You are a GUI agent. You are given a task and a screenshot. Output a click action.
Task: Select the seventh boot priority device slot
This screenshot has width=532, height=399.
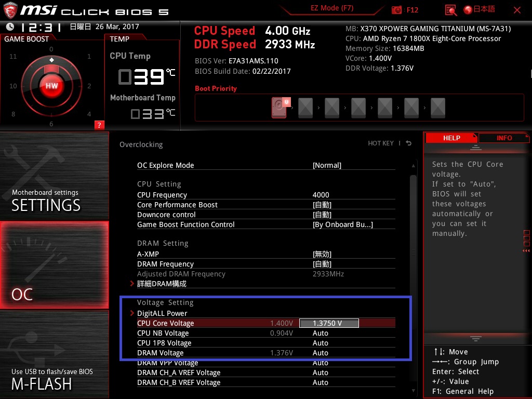[437, 108]
